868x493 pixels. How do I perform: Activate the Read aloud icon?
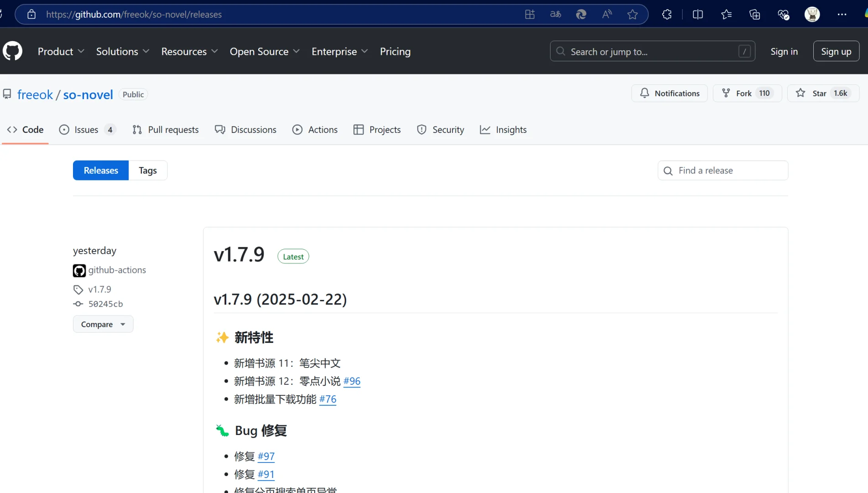coord(607,14)
